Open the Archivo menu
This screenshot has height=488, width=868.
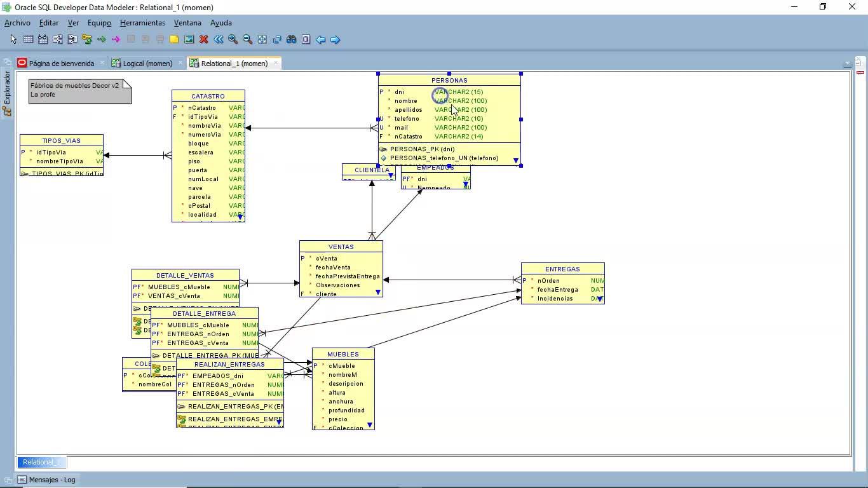(17, 23)
